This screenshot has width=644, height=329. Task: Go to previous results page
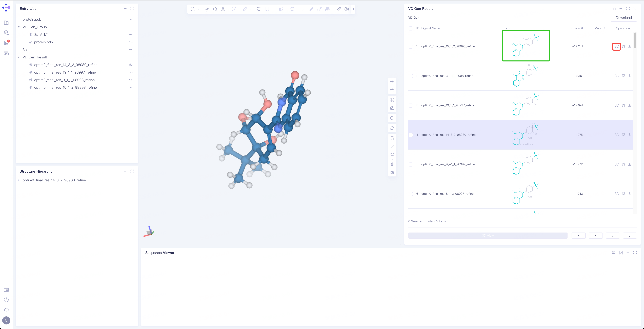pos(595,236)
